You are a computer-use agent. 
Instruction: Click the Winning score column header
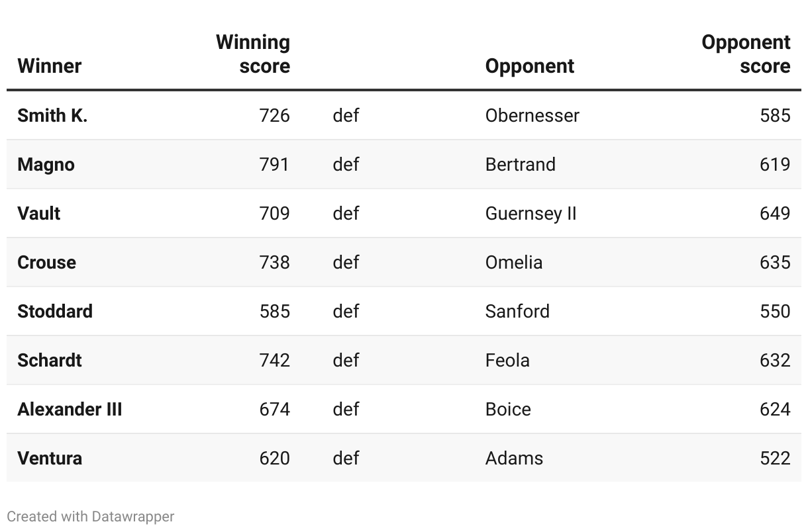click(253, 54)
